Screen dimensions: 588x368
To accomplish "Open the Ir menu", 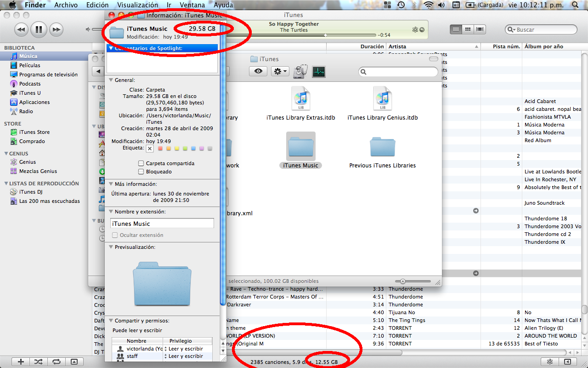I will pos(169,5).
